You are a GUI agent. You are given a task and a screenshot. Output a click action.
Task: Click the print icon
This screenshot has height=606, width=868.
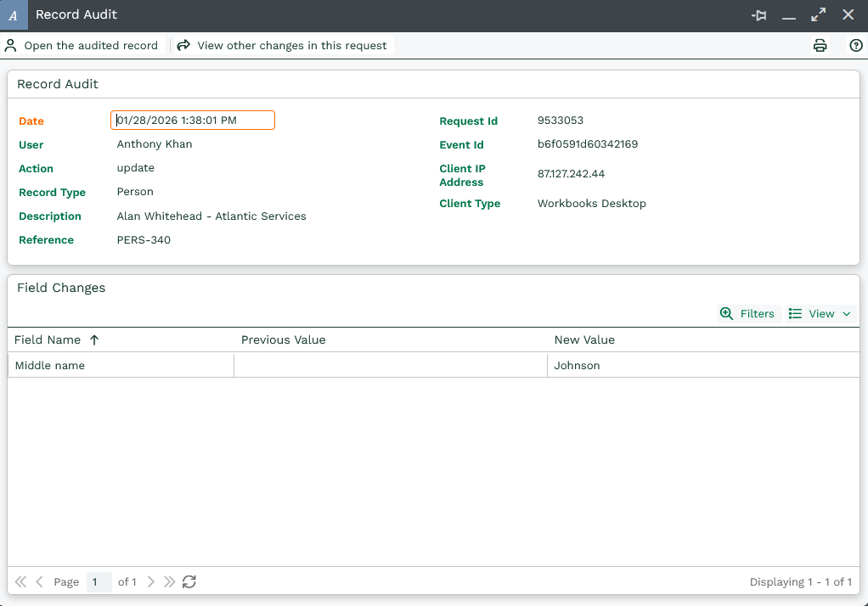point(820,46)
